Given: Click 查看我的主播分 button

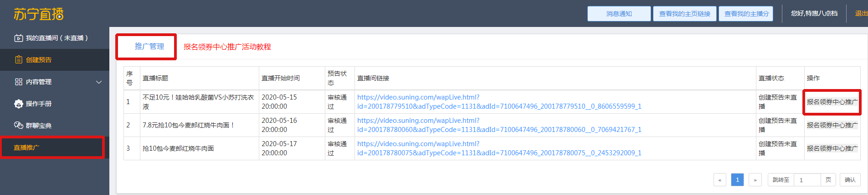Looking at the screenshot, I should pos(746,14).
